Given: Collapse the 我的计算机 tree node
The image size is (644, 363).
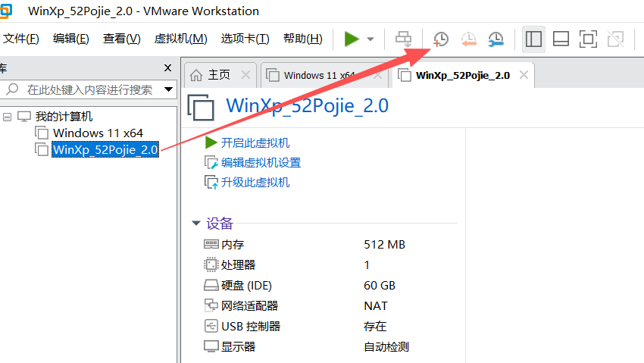Looking at the screenshot, I should [7, 117].
